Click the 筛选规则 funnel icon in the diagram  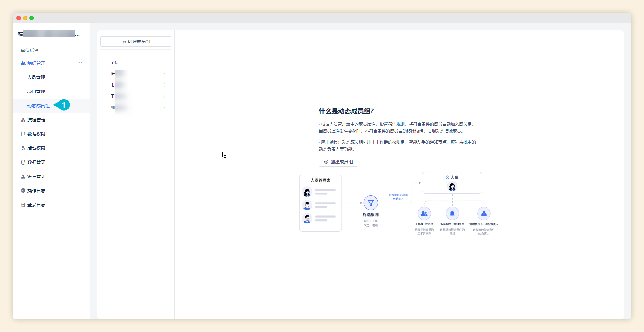[x=371, y=203]
